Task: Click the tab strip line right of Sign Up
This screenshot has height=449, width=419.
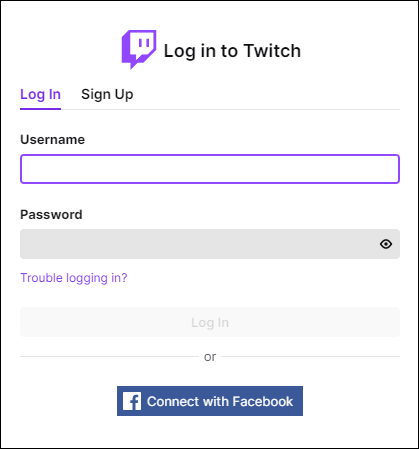Action: [267, 109]
